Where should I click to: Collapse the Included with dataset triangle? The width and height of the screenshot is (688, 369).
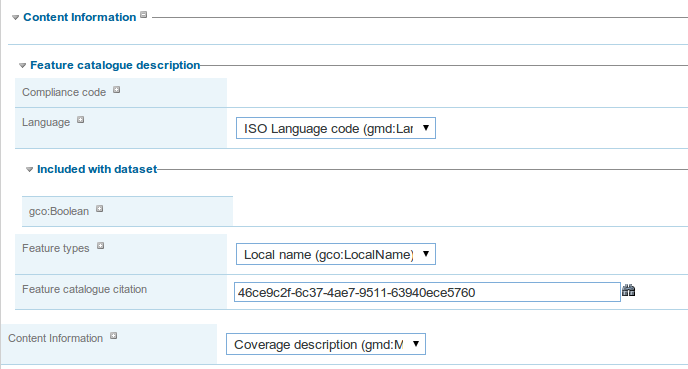coord(29,169)
